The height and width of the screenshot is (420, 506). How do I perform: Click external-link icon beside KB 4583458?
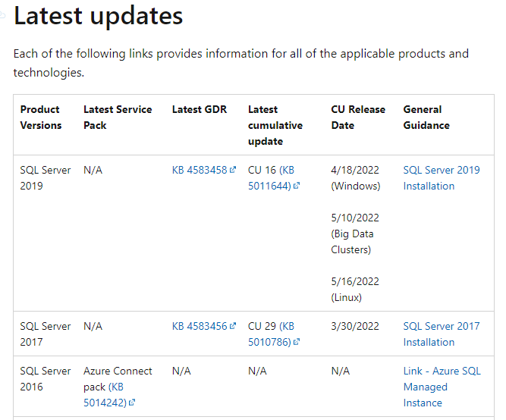[x=233, y=171]
